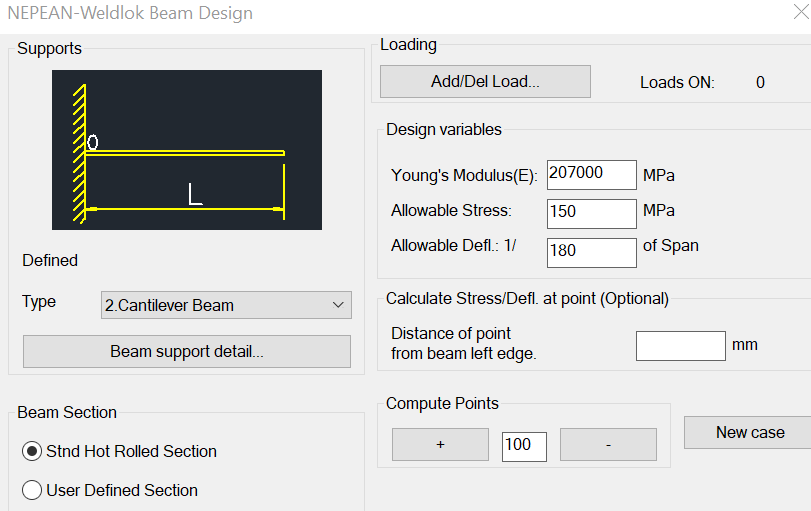
Task: Edit the Allowable Stress field
Action: tap(592, 214)
